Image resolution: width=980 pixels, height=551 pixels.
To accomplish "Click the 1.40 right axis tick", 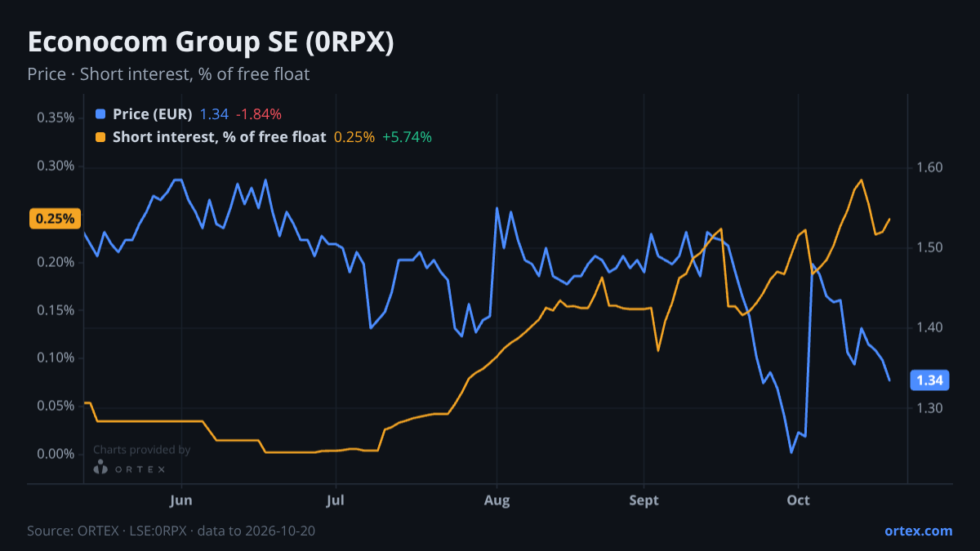I will (x=929, y=327).
